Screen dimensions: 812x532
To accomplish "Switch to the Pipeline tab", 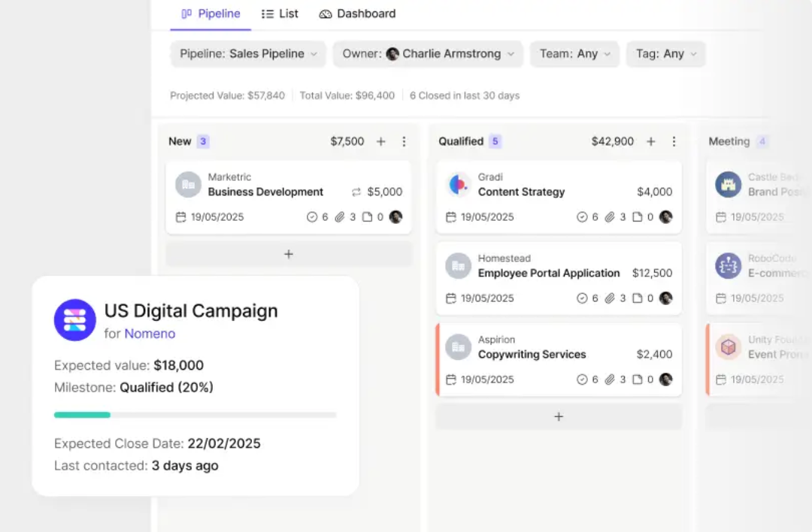I will (211, 14).
